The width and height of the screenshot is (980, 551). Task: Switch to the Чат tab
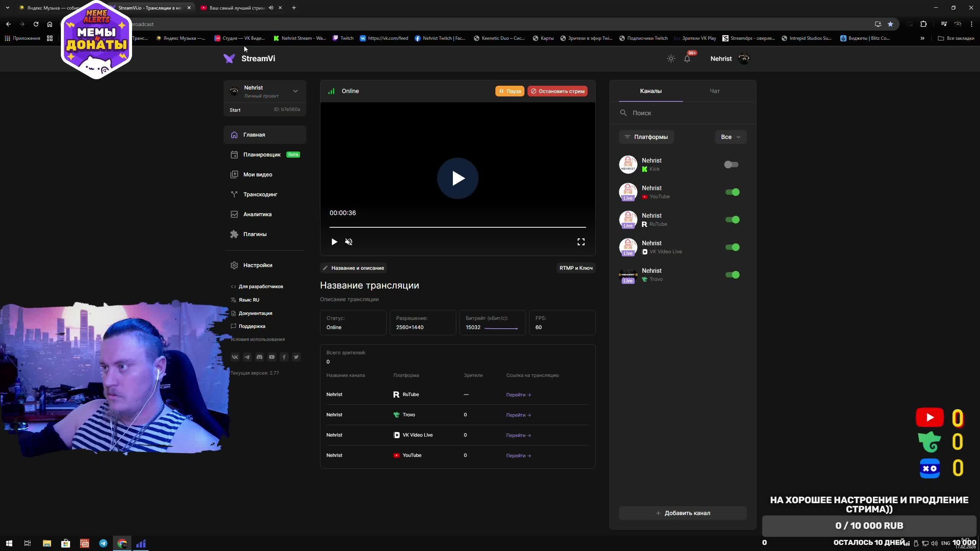coord(714,91)
